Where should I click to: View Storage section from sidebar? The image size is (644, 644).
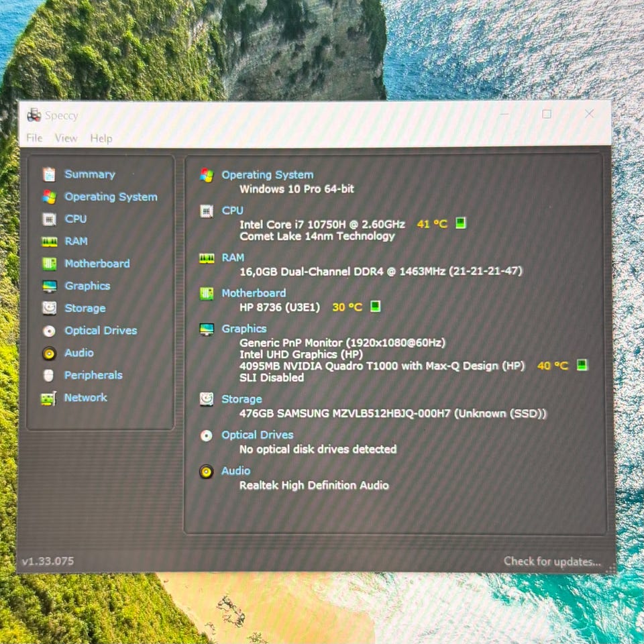[85, 308]
